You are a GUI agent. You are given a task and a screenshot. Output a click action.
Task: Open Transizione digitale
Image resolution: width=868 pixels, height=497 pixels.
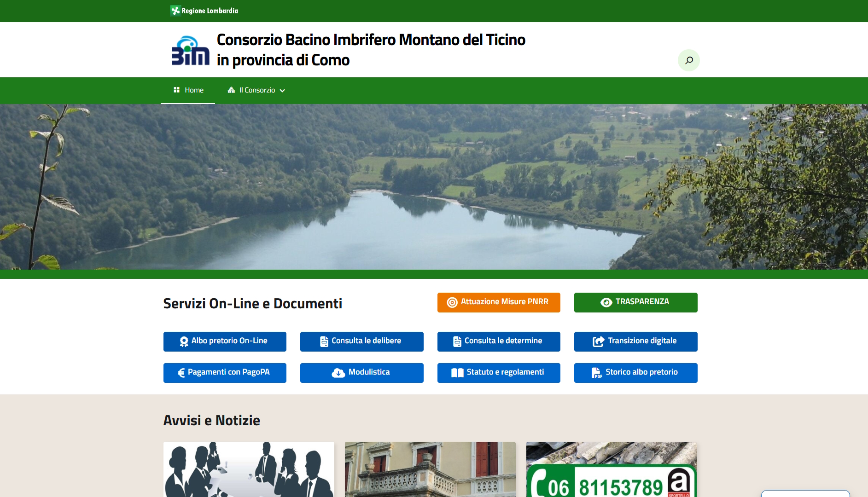(635, 341)
